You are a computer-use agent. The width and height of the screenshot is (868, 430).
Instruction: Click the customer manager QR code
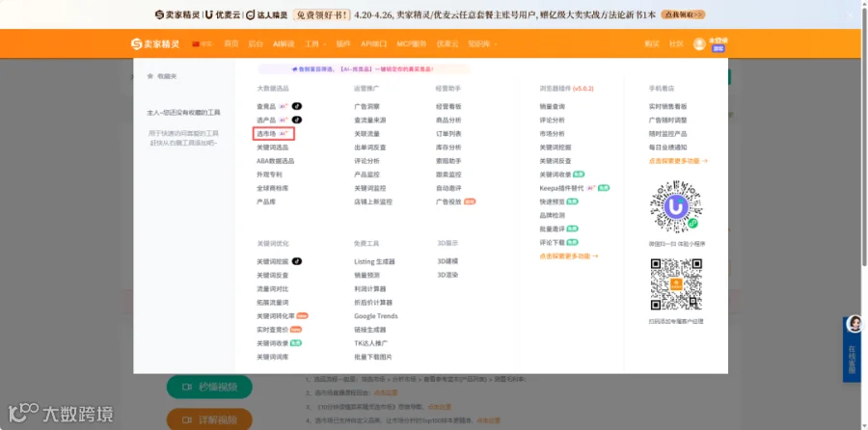[x=676, y=284]
